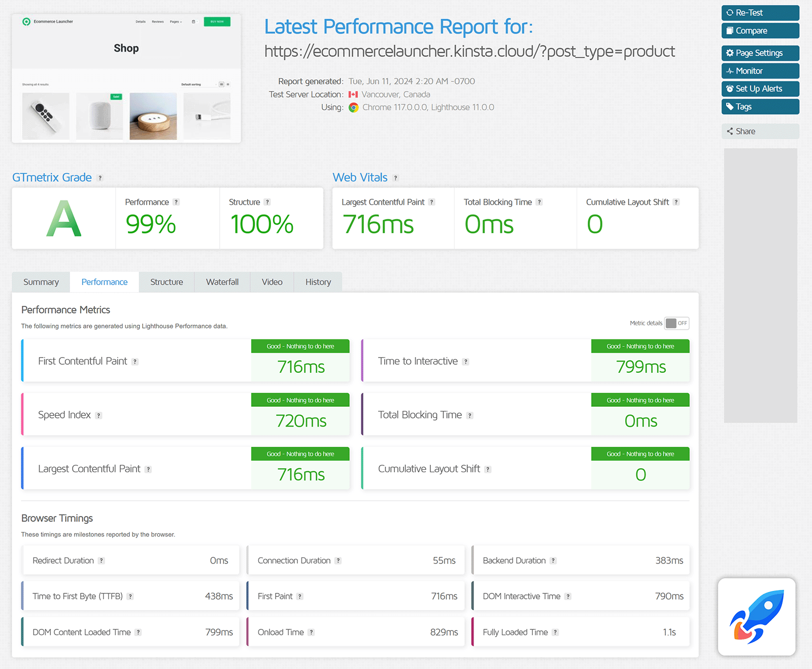
Task: Click the Set Up Alerts button
Action: pos(760,89)
